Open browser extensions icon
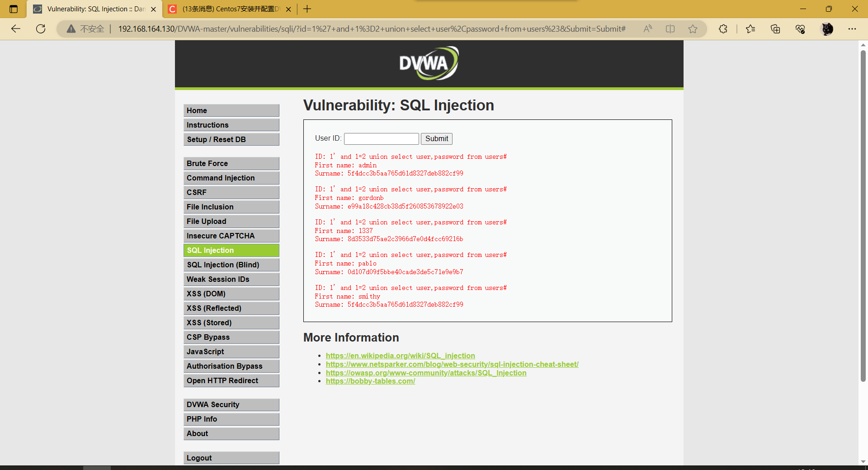Image resolution: width=868 pixels, height=470 pixels. click(x=723, y=29)
